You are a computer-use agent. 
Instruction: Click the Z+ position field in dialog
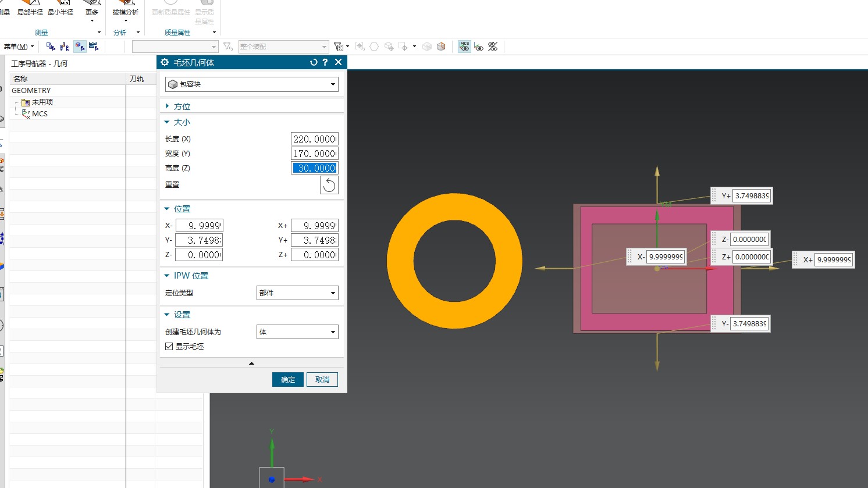point(315,255)
